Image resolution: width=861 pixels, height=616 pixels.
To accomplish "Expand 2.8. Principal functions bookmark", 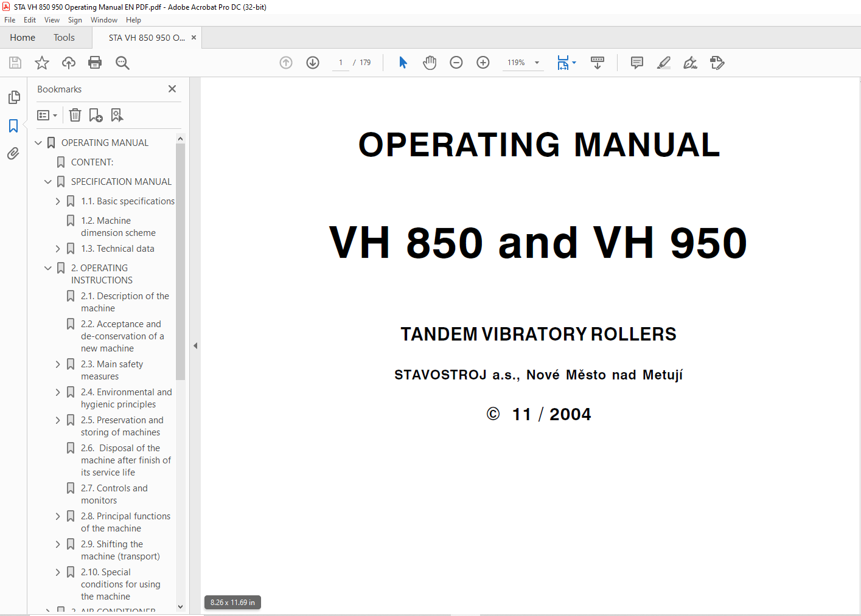I will click(58, 516).
